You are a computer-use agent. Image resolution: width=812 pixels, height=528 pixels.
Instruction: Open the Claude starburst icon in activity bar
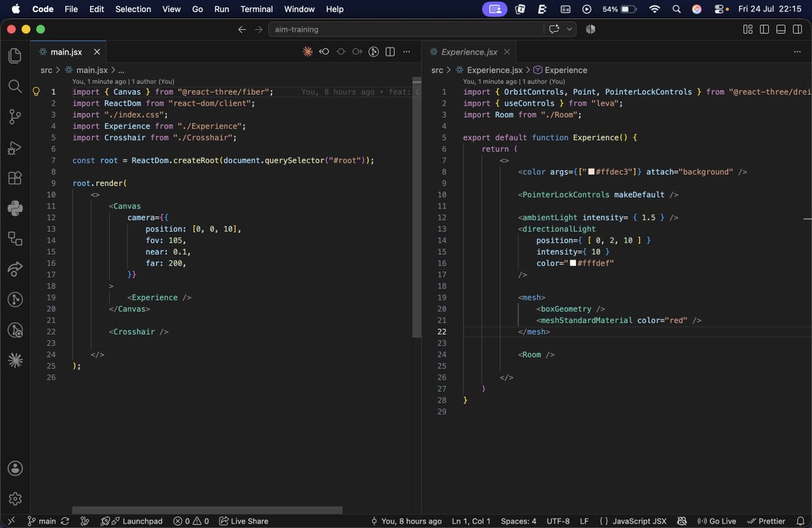15,361
